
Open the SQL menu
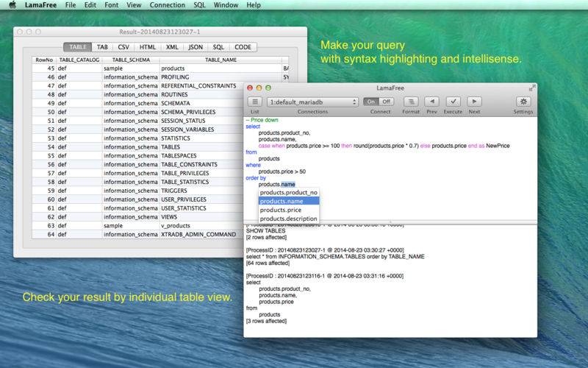click(199, 5)
